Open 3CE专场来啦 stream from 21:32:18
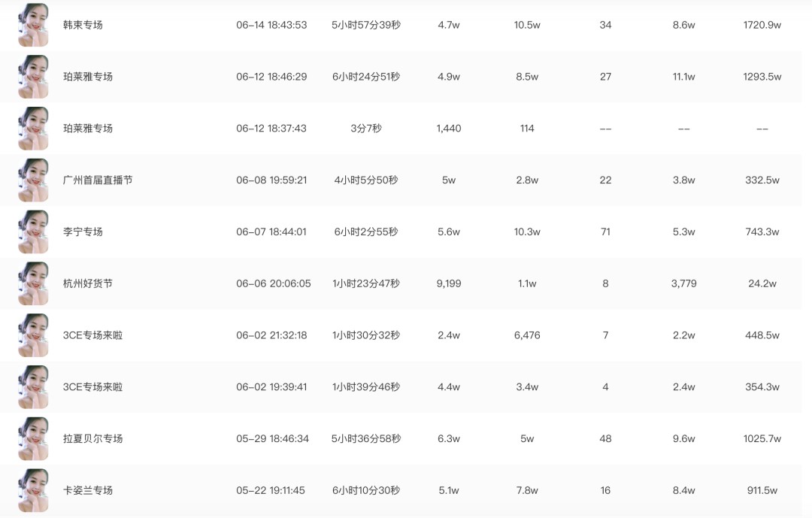The height and width of the screenshot is (518, 812). tap(92, 335)
